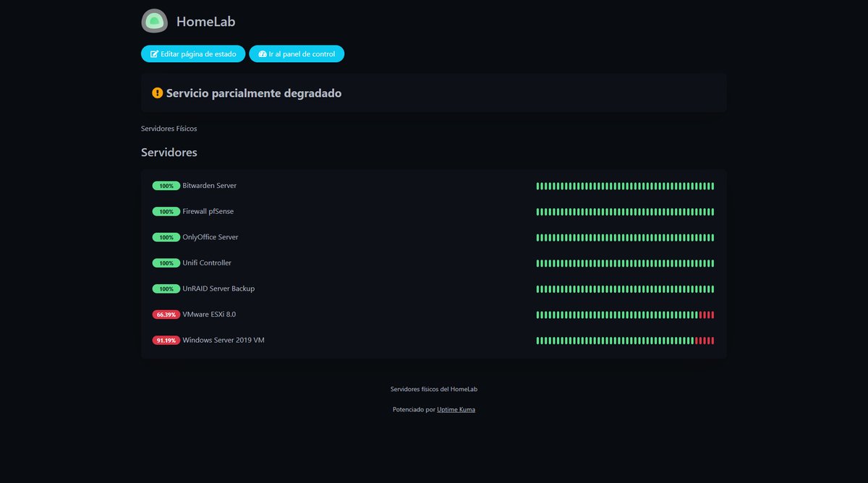Click the pencil icon on the edit status button
Image resolution: width=868 pixels, height=483 pixels.
pos(154,54)
